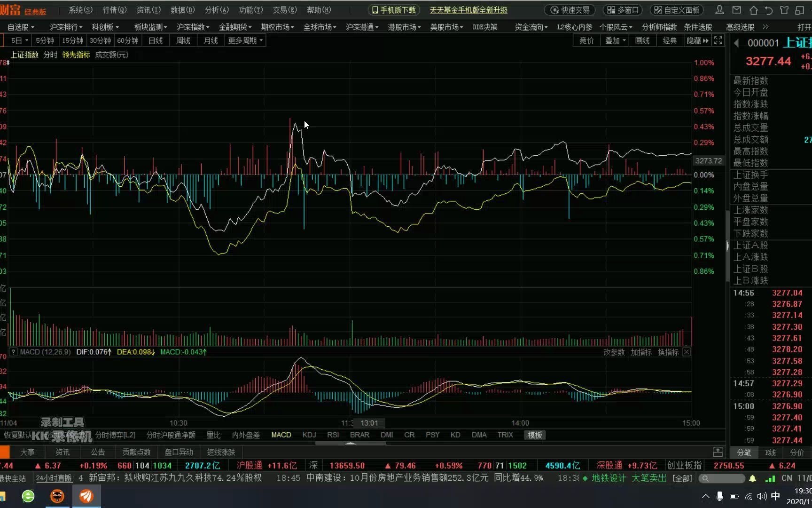Expand the 板块监测 dropdown
The width and height of the screenshot is (812, 508).
[x=150, y=27]
